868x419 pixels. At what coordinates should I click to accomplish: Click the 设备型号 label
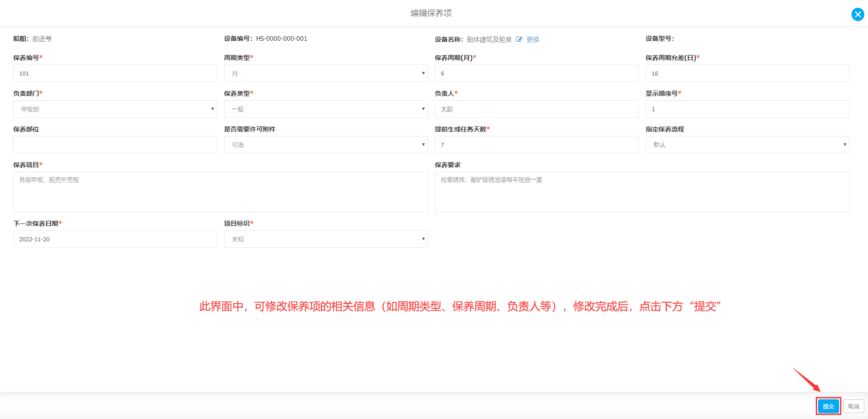pos(660,39)
